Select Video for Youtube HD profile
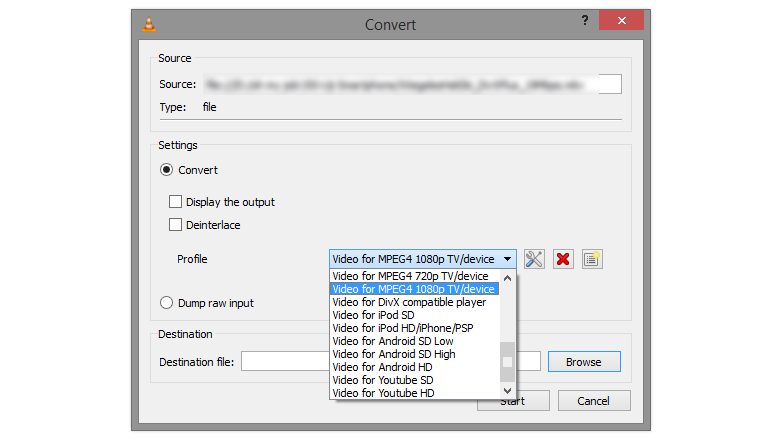Viewport: 783px width, 441px height. click(383, 393)
